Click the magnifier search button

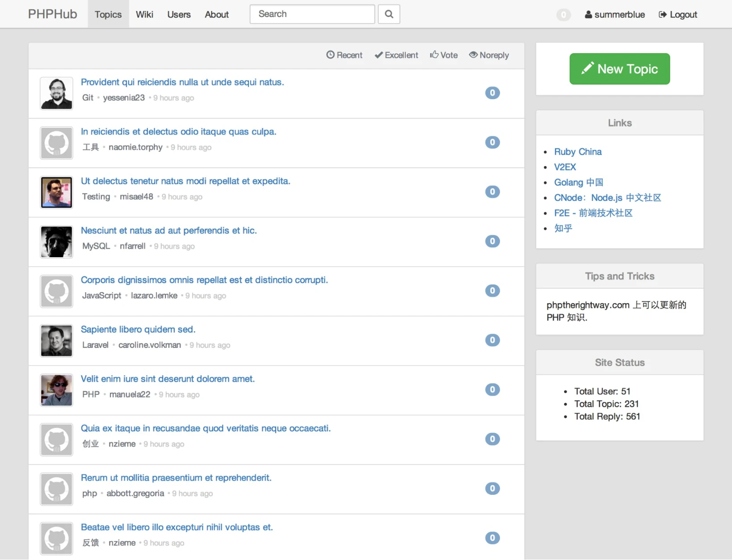tap(389, 14)
